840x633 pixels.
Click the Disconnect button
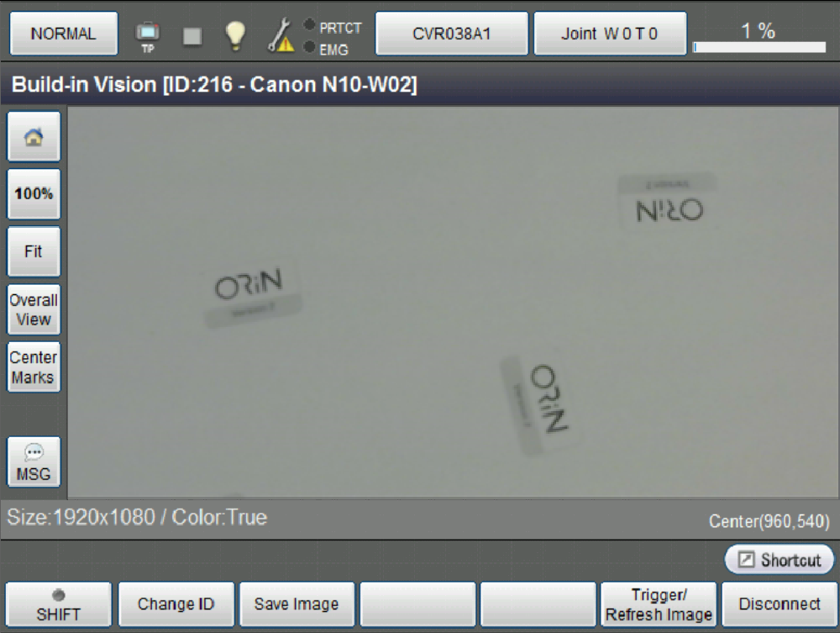pos(780,604)
